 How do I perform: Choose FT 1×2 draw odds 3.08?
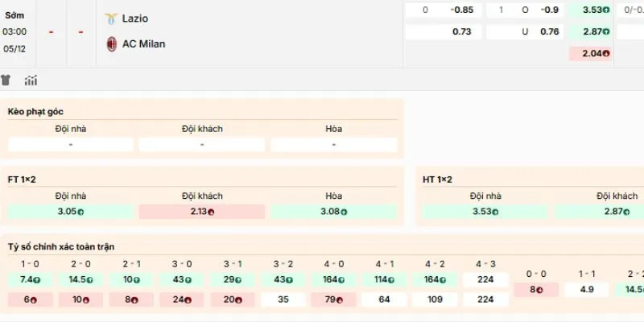334,212
